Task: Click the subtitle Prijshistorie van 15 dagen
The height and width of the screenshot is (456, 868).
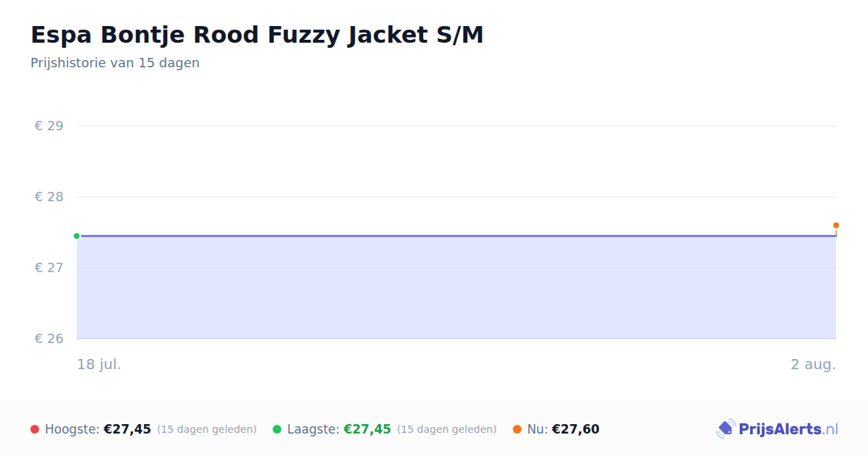Action: (x=115, y=63)
